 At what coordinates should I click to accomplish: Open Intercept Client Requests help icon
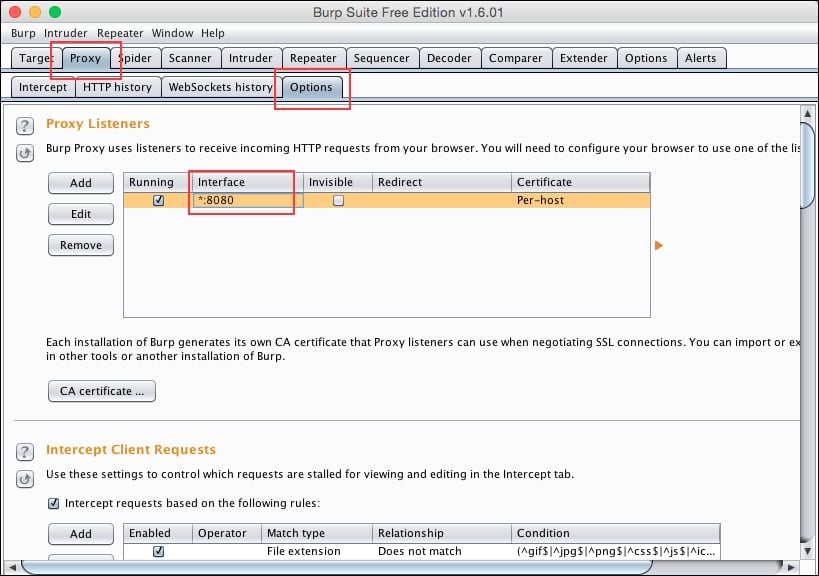24,450
